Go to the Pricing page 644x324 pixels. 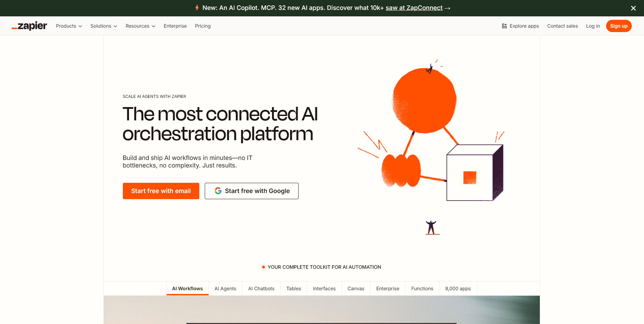tap(203, 26)
